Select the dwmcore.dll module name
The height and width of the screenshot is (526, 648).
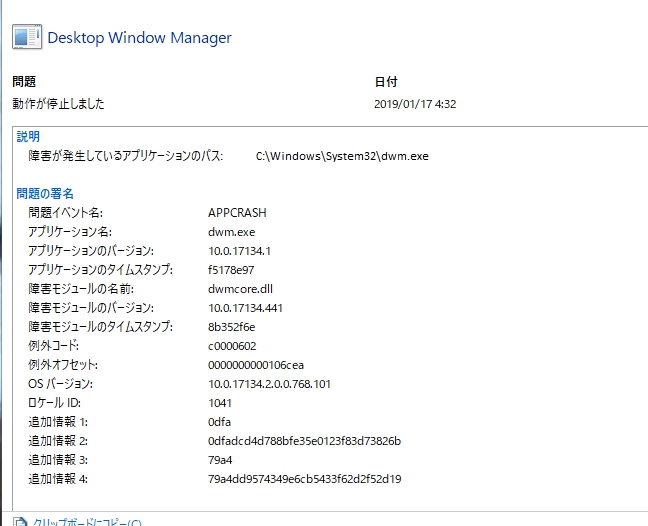click(240, 289)
